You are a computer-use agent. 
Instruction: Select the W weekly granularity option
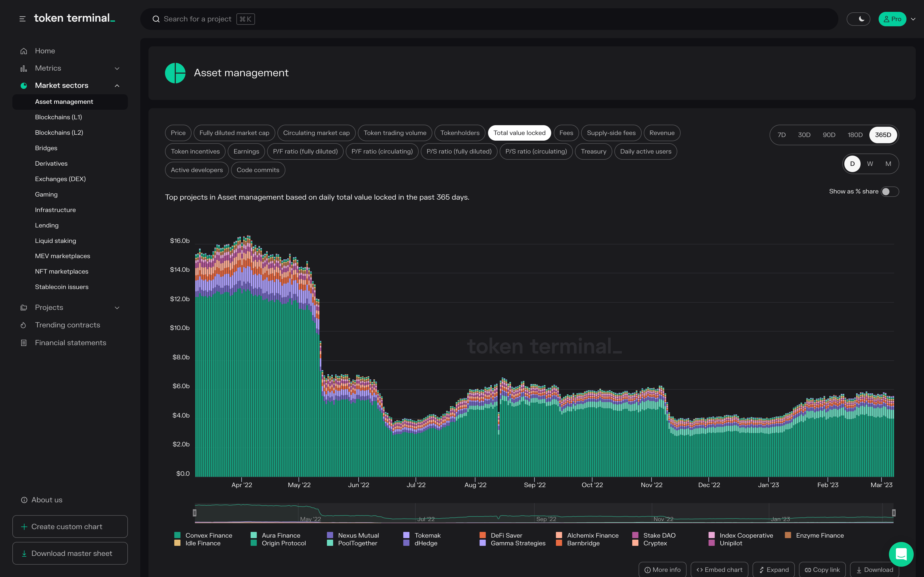pyautogui.click(x=870, y=164)
